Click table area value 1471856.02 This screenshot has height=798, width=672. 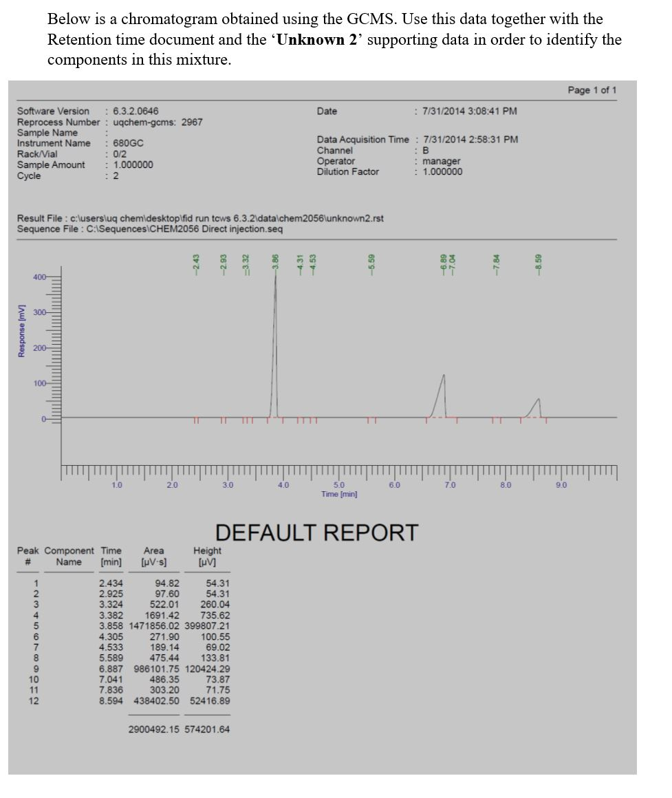pyautogui.click(x=154, y=626)
